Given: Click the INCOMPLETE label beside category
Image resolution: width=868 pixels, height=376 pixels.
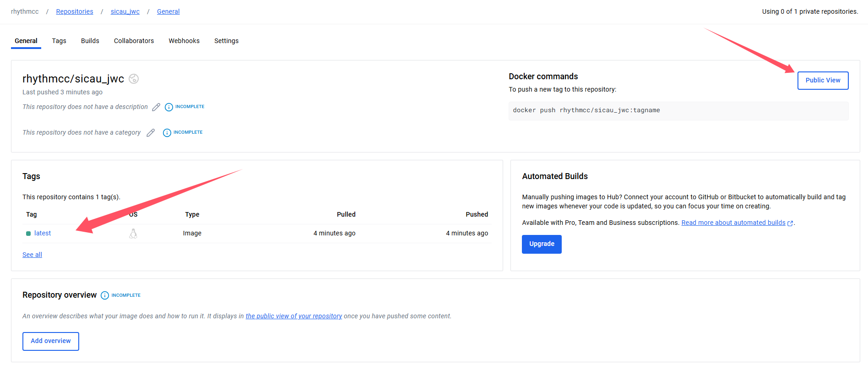Looking at the screenshot, I should click(188, 132).
